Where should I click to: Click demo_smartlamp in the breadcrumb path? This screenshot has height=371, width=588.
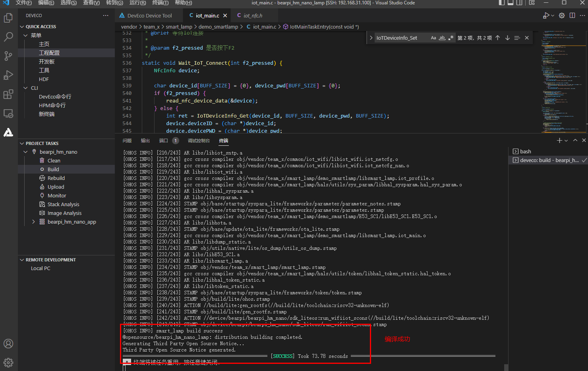pos(218,27)
